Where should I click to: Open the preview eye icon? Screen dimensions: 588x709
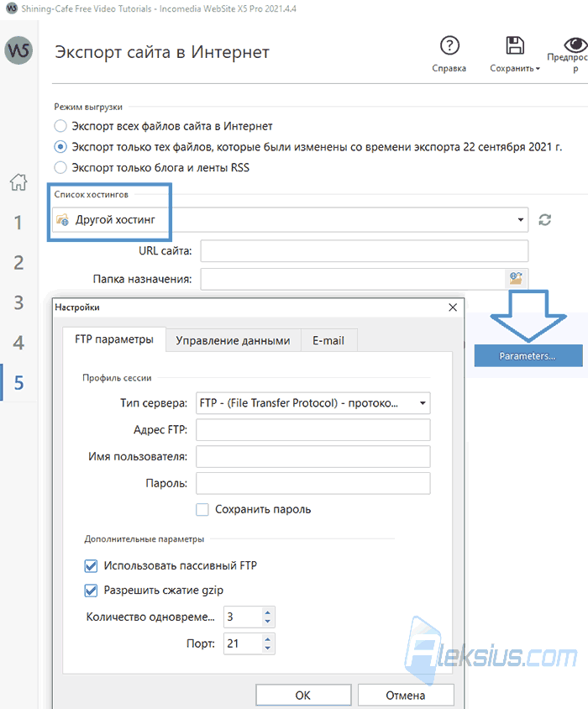pos(575,45)
